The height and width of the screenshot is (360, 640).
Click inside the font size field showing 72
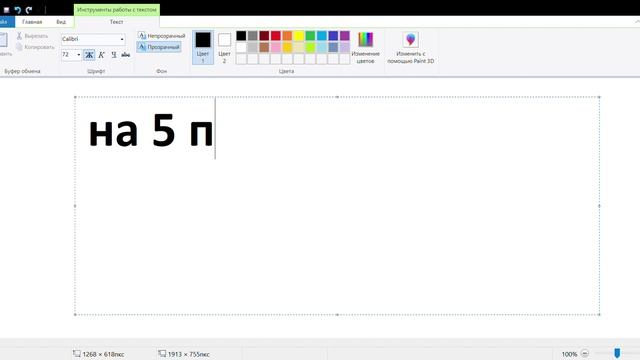68,55
